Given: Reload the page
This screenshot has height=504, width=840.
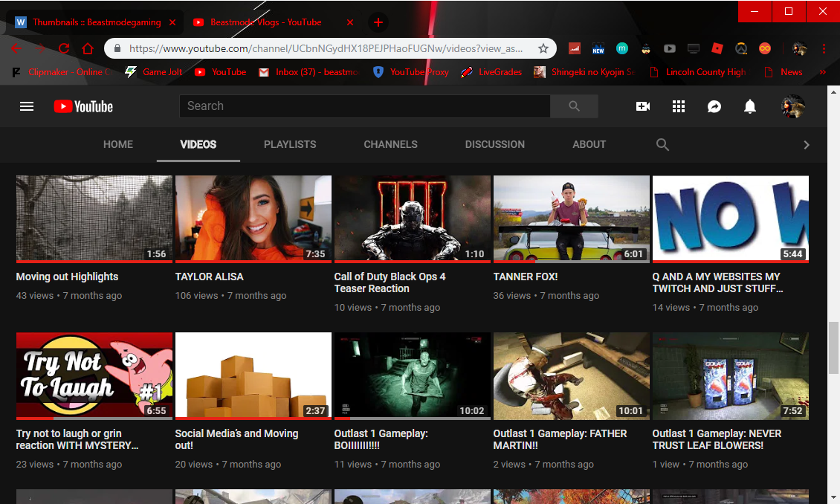Looking at the screenshot, I should pos(64,49).
